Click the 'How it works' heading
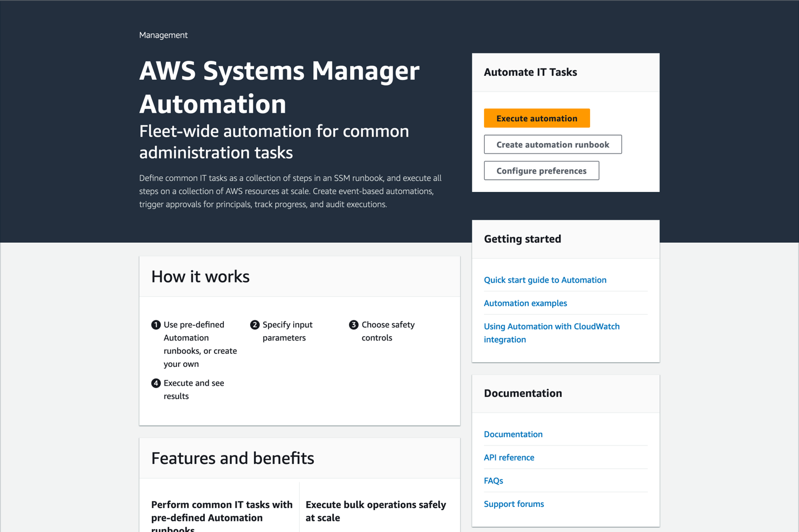The height and width of the screenshot is (532, 799). click(x=200, y=277)
